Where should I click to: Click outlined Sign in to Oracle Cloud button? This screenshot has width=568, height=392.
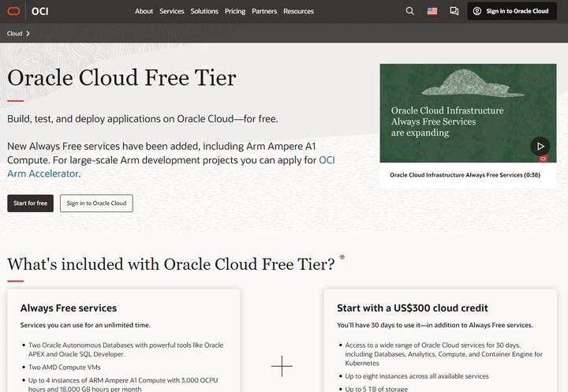pyautogui.click(x=96, y=203)
